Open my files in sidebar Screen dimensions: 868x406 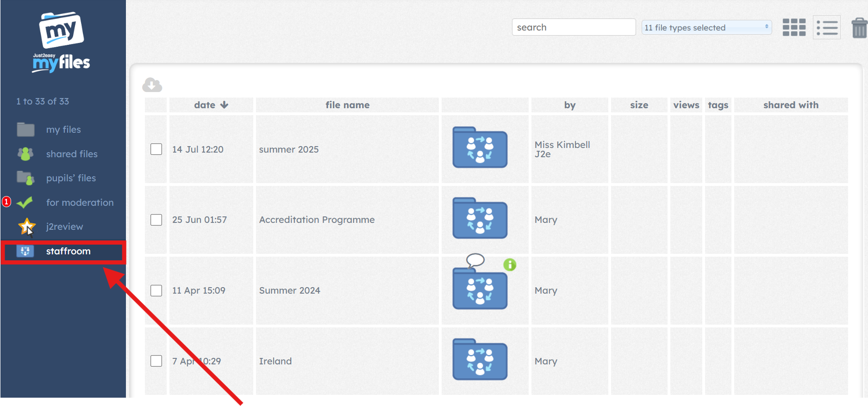(x=63, y=129)
